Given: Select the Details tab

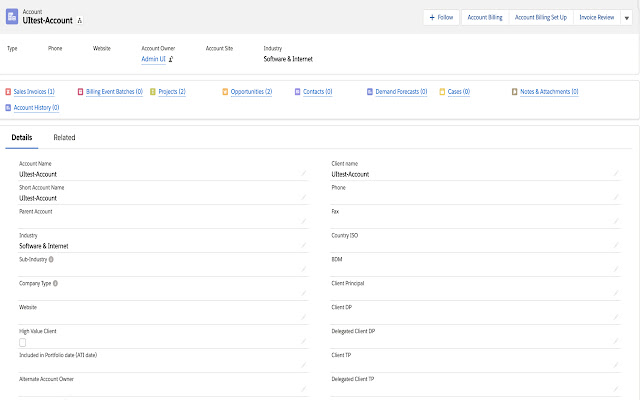Looking at the screenshot, I should point(22,137).
